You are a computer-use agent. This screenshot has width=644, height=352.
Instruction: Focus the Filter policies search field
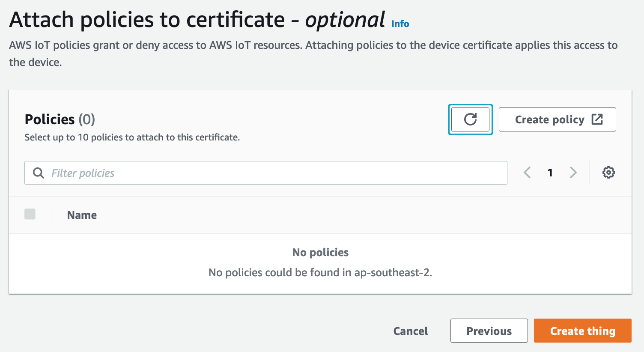274,173
